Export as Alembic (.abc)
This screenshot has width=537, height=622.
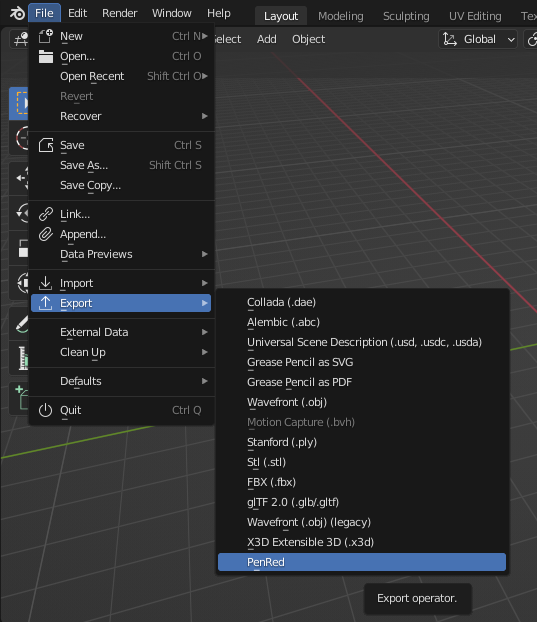pos(362,322)
